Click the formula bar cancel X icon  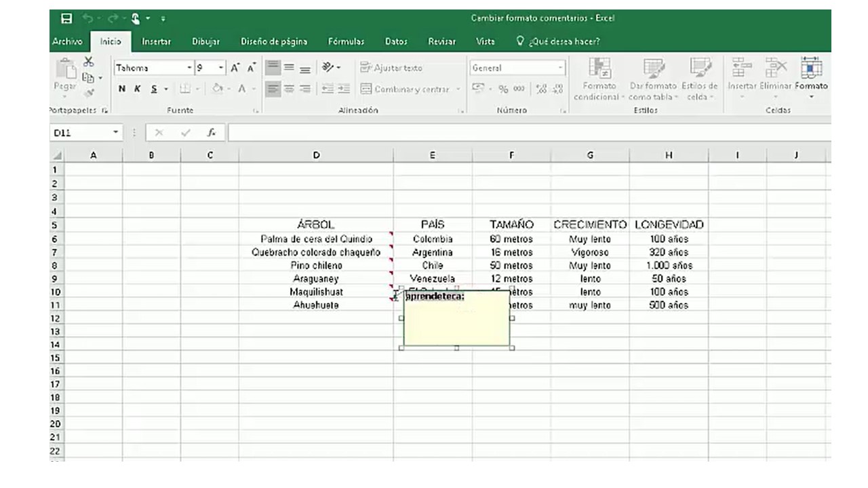[159, 133]
